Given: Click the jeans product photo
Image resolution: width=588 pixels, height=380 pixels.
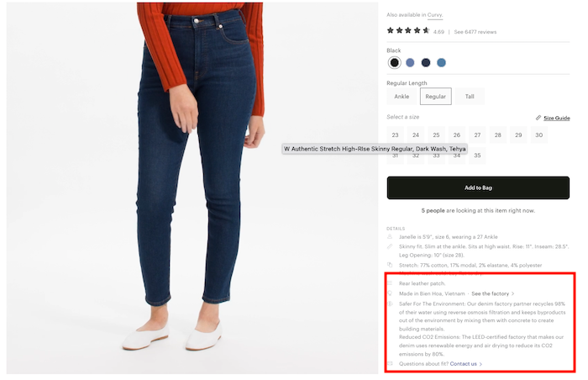Looking at the screenshot, I should click(x=192, y=187).
